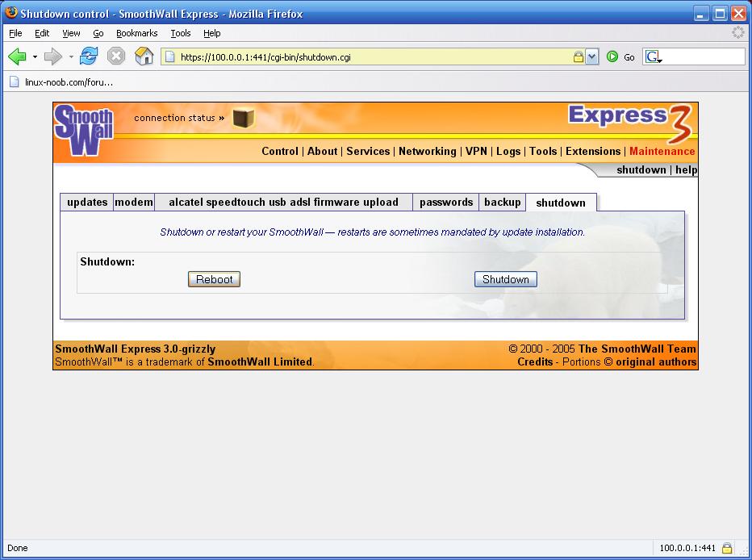Viewport: 752px width, 560px height.
Task: Open the Networking navigation section
Action: (x=428, y=151)
